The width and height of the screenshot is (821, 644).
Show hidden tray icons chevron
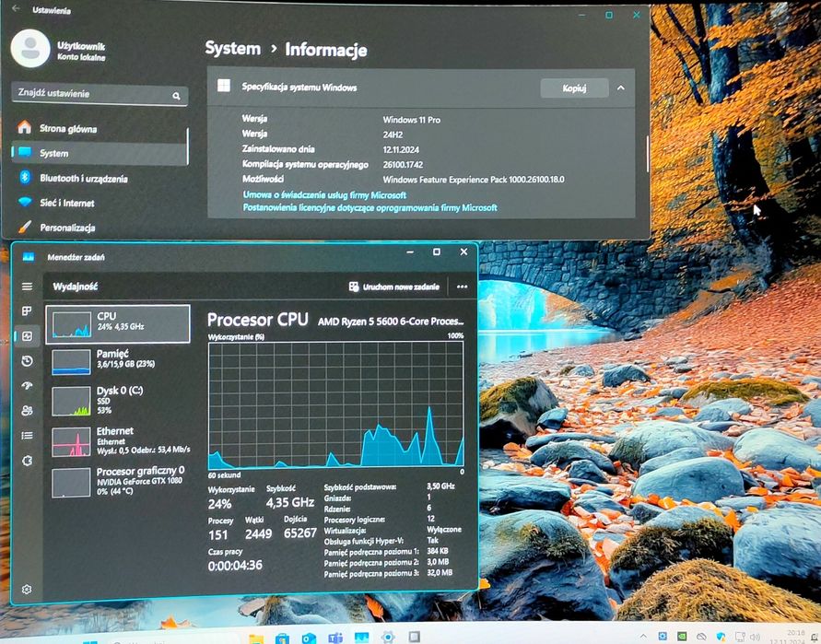(x=643, y=636)
